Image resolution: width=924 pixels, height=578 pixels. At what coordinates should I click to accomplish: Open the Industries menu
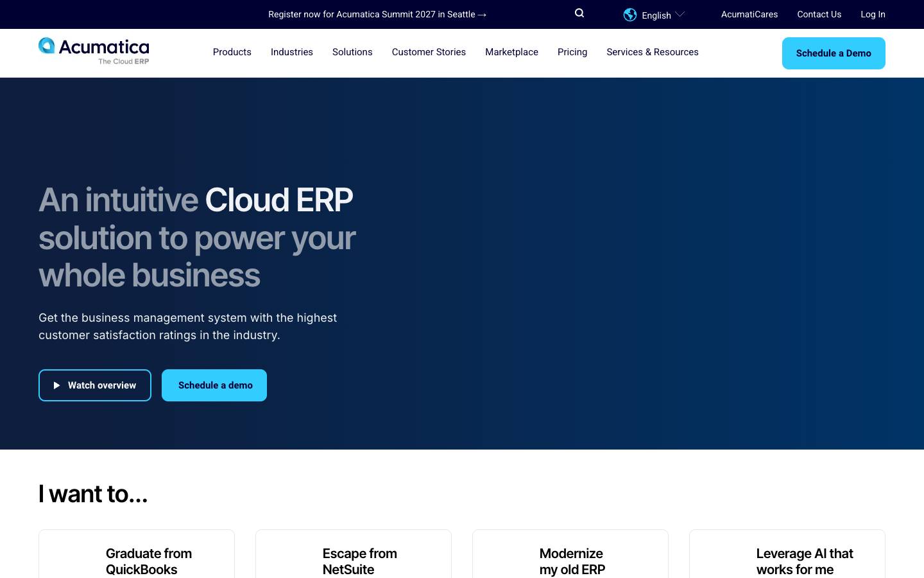(x=292, y=52)
